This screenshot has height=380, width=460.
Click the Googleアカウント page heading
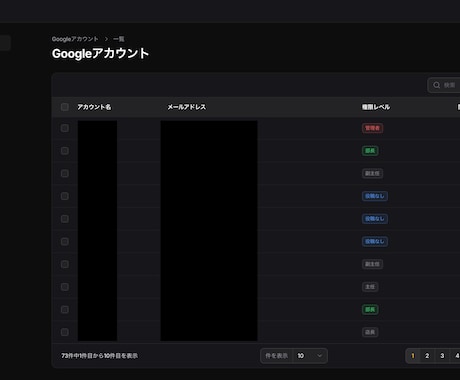(x=100, y=53)
